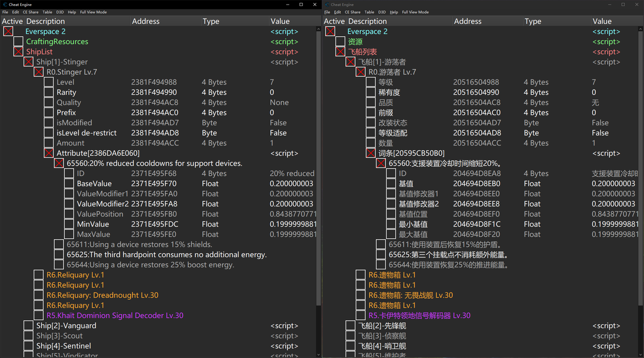Toggle the Level entry checkbox
Image resolution: width=644 pixels, height=358 pixels.
(x=48, y=82)
